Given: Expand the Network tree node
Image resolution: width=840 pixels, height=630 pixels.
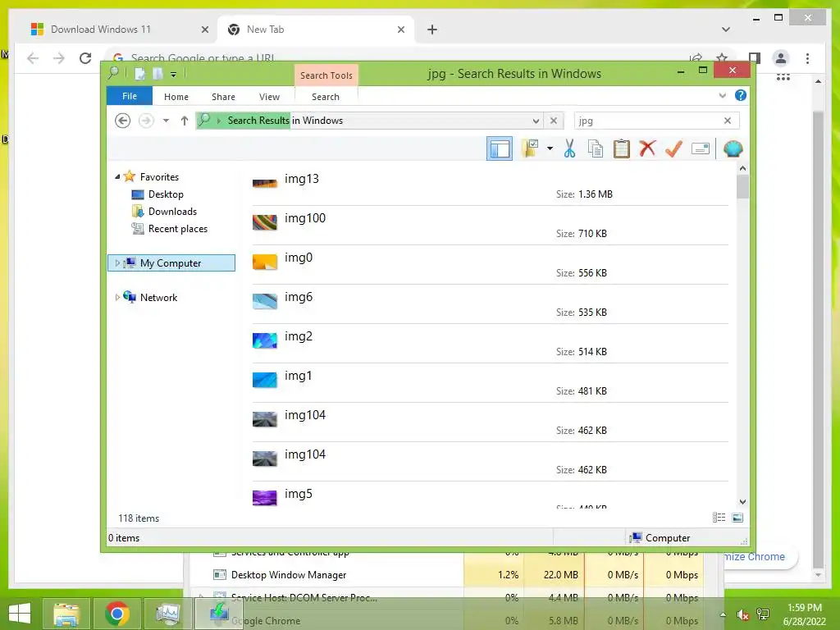Looking at the screenshot, I should point(117,297).
